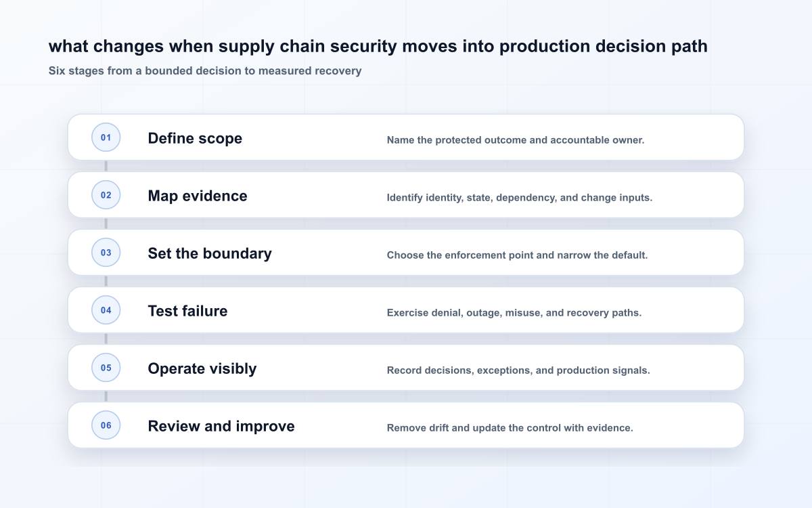Screen dimensions: 812x508
Task: Click the 03 numbered badge
Action: [106, 253]
